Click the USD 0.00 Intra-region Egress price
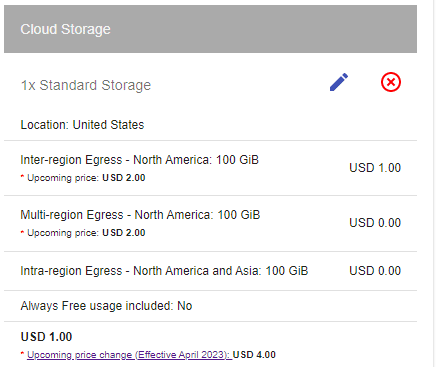The width and height of the screenshot is (441, 367). pyautogui.click(x=375, y=271)
